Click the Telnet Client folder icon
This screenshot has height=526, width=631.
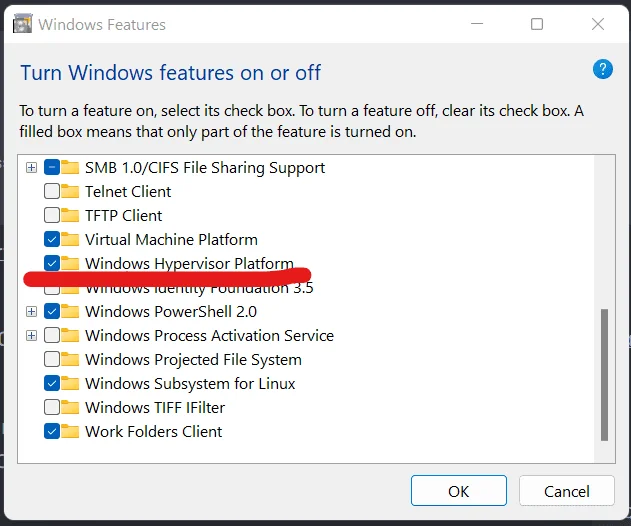70,191
